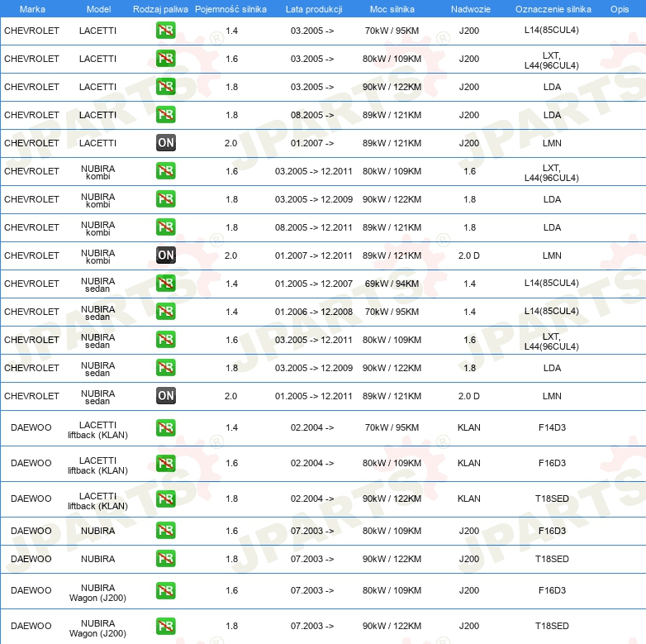Click the Model column header
Screen dimensions: 646x644
click(x=98, y=9)
